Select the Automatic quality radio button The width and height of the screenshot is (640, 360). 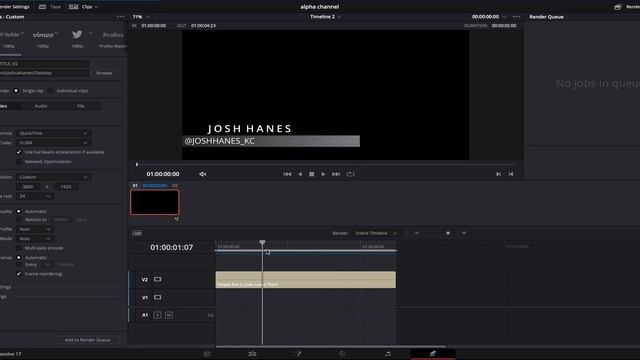tap(19, 211)
